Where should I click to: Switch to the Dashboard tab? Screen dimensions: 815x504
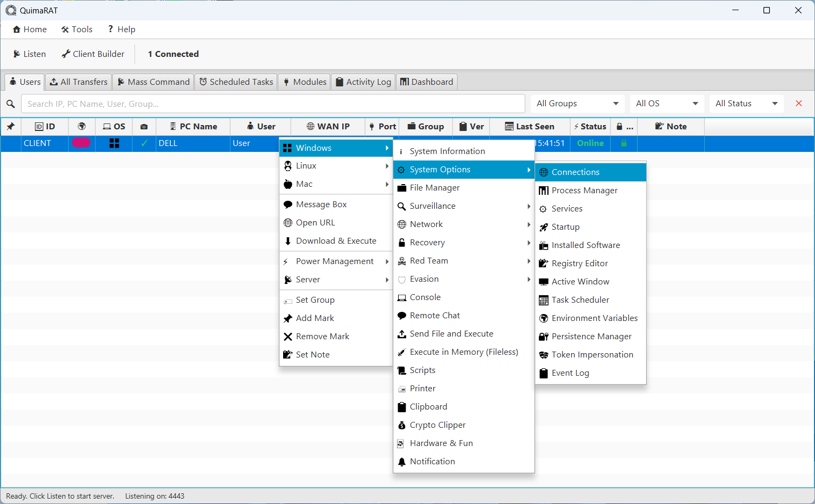click(426, 82)
